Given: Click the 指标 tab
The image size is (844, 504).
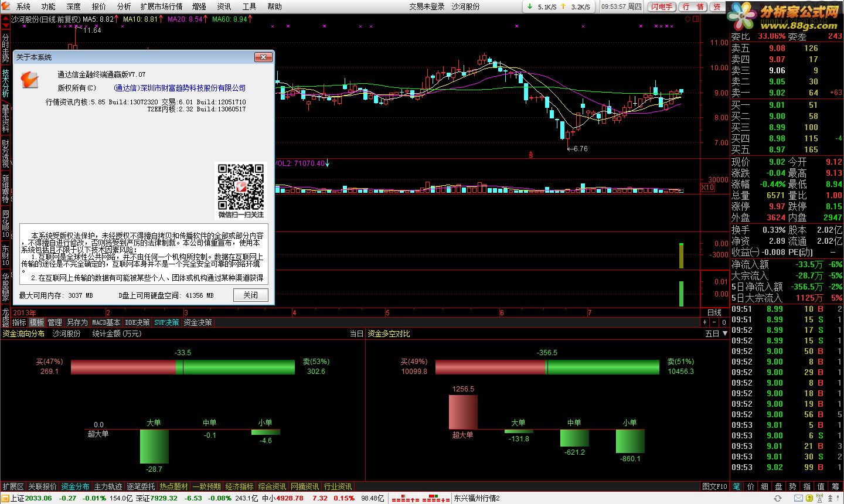Looking at the screenshot, I should pyautogui.click(x=19, y=322).
